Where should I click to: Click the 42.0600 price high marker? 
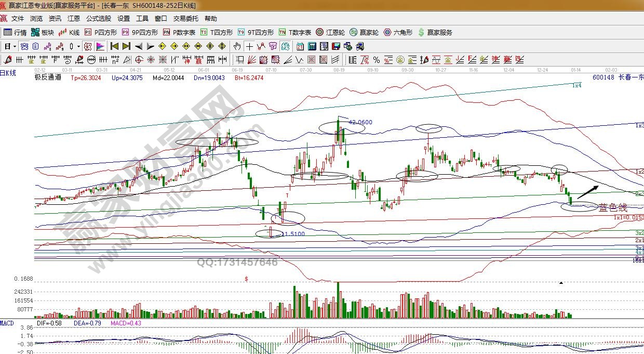[x=360, y=122]
